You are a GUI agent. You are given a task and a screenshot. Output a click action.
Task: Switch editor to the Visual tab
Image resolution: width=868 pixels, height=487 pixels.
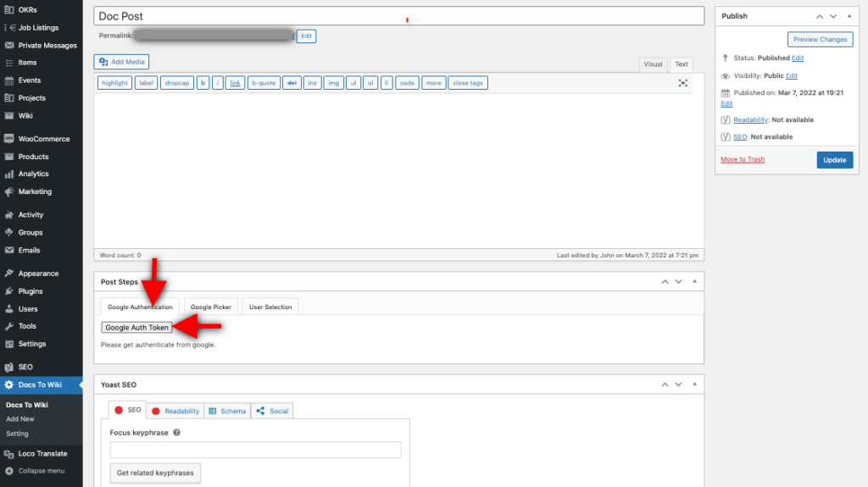653,64
